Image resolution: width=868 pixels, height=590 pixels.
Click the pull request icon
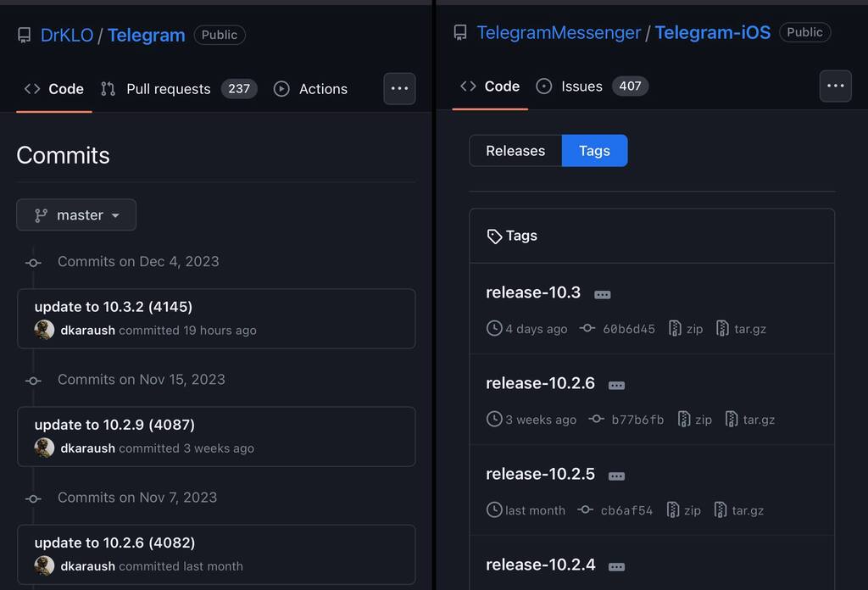pos(108,88)
